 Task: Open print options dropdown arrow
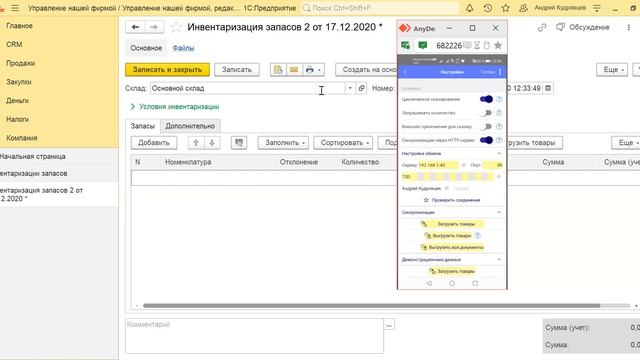[x=320, y=70]
